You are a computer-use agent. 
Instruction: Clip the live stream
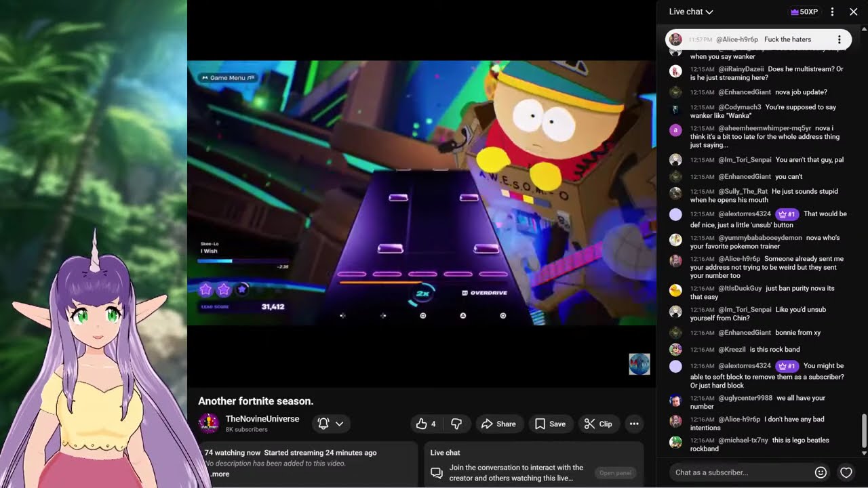(x=598, y=424)
